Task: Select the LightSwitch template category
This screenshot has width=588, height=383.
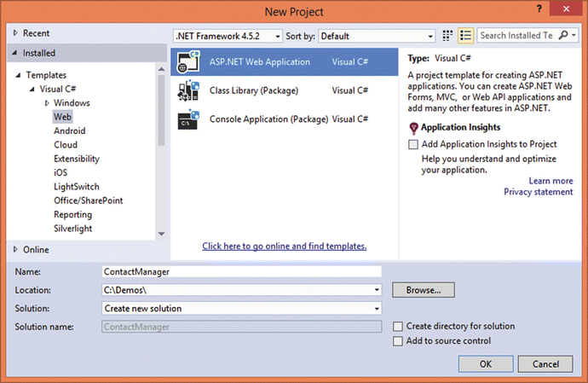Action: (77, 187)
